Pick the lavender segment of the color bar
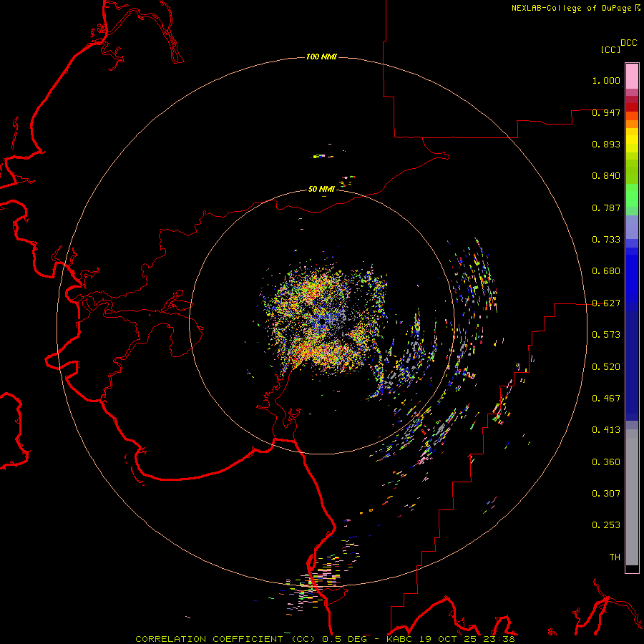Image resolution: width=644 pixels, height=644 pixels. click(632, 227)
